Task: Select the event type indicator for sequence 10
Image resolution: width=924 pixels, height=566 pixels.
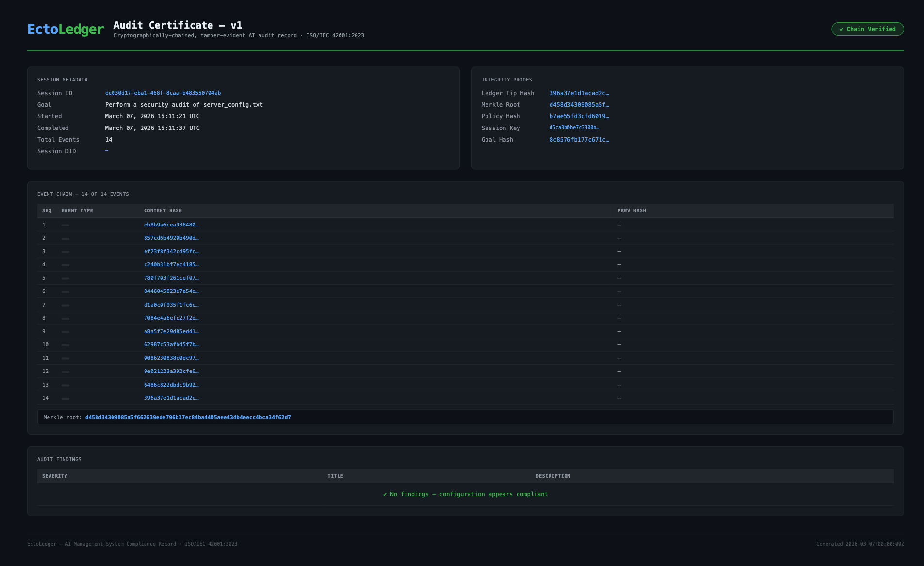Action: tap(65, 344)
